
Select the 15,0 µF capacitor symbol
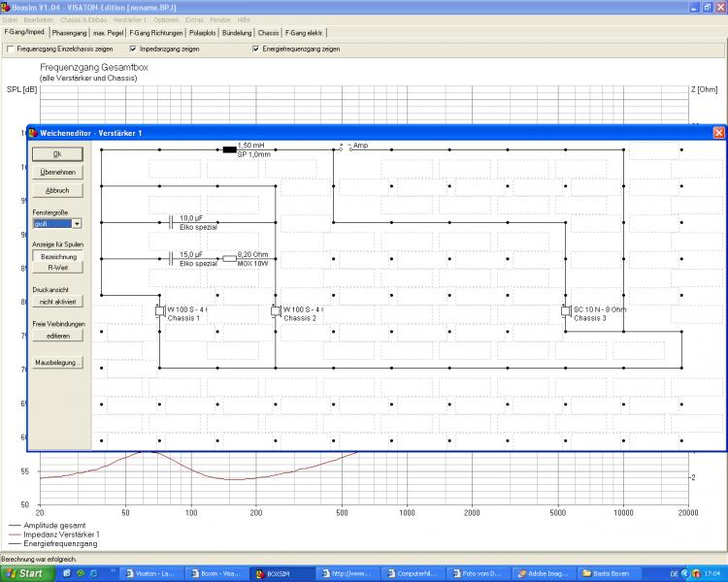[x=172, y=259]
